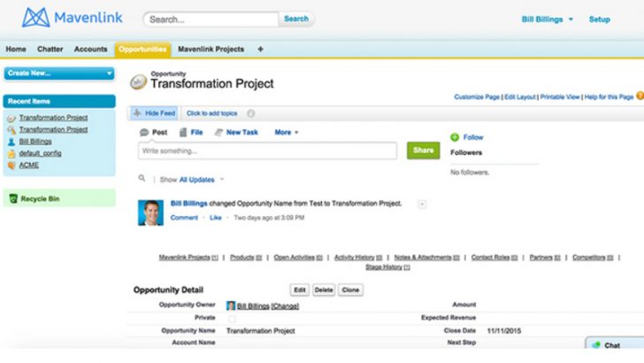The image size is (644, 363).
Task: Click the second Transformation Project search icon in Recent Items
Action: tap(11, 130)
